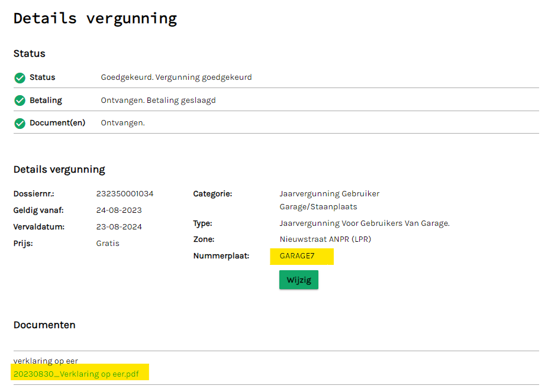This screenshot has height=392, width=548.
Task: Click the green checkmark icon next to Document(en)
Action: click(x=20, y=123)
